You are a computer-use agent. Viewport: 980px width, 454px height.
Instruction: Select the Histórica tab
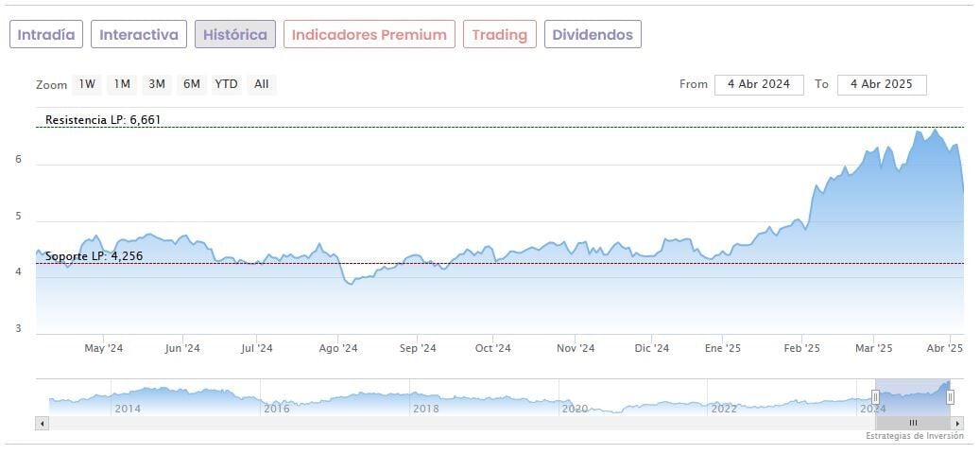[x=235, y=35]
